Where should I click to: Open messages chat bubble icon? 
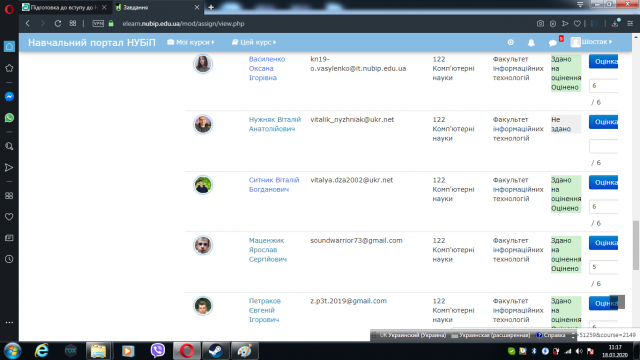(x=552, y=42)
